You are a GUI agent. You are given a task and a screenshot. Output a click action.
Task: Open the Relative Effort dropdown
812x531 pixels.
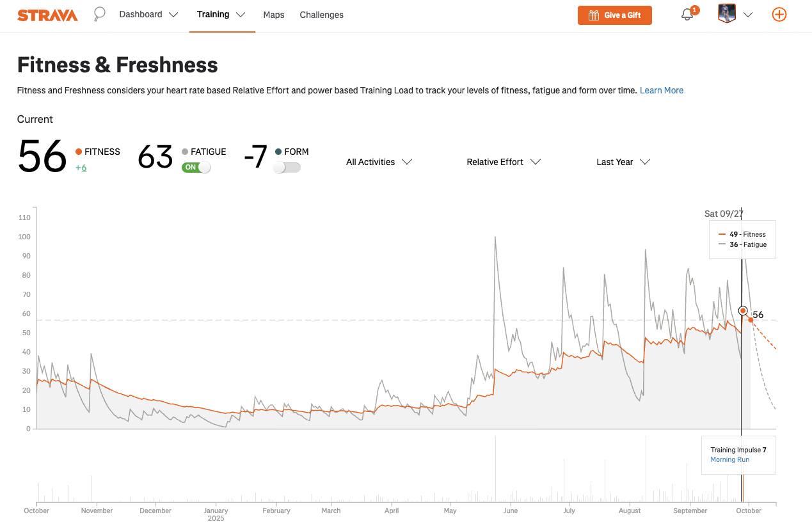tap(504, 162)
